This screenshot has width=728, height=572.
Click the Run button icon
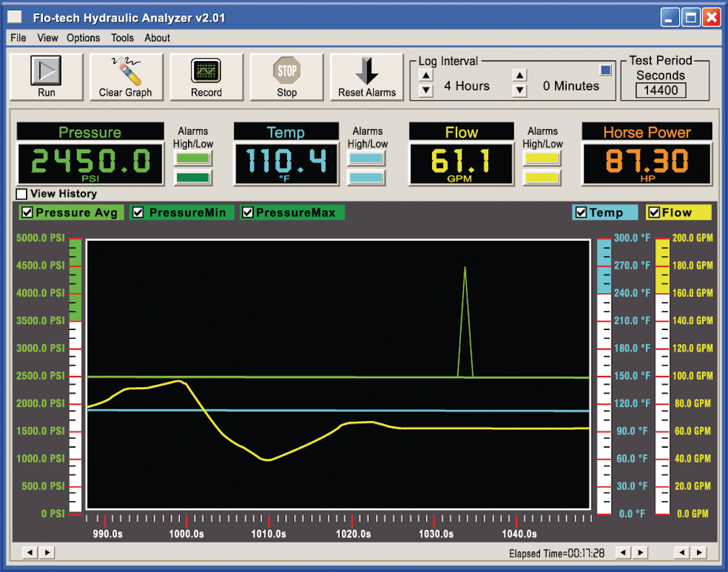[45, 72]
